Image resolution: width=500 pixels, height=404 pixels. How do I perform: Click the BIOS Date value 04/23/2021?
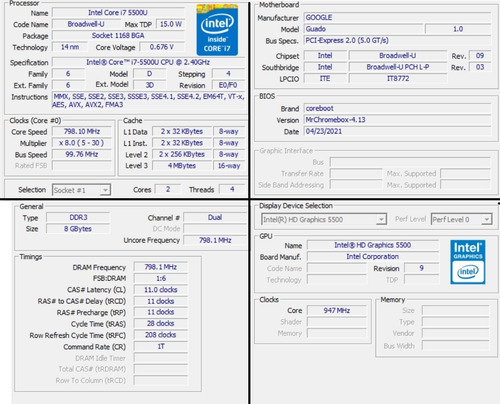click(x=397, y=131)
